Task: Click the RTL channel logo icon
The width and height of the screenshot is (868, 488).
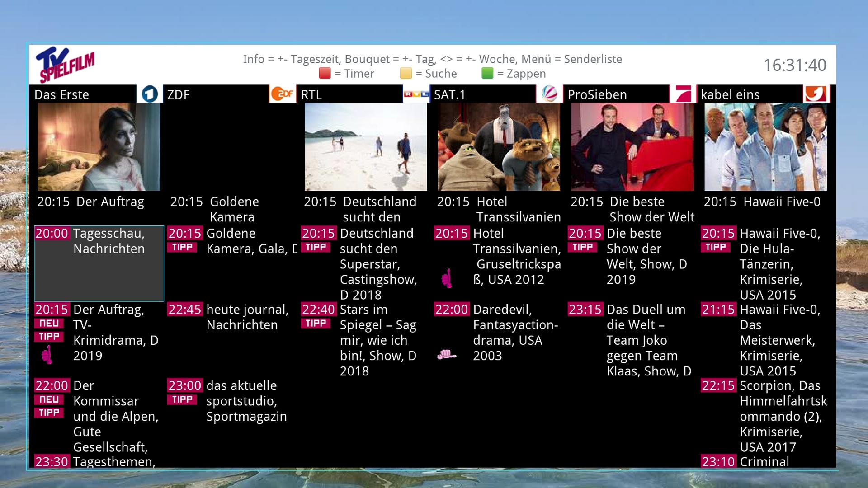Action: [416, 94]
